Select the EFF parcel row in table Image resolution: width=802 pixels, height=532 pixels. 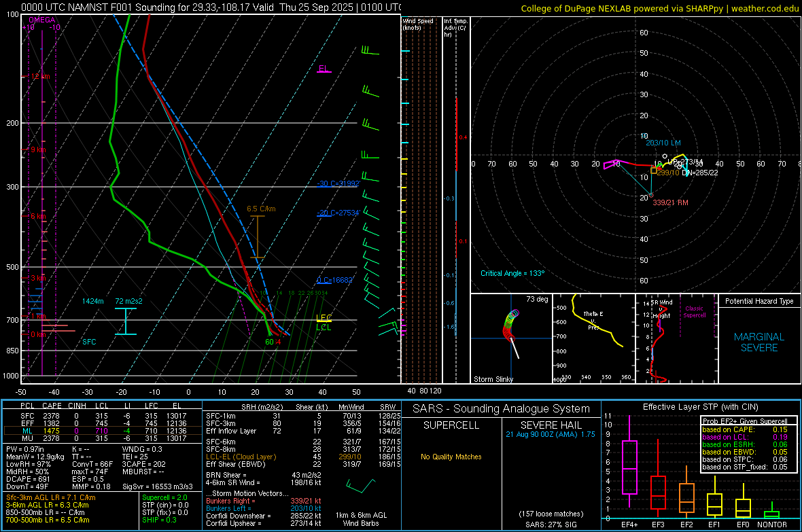point(103,423)
